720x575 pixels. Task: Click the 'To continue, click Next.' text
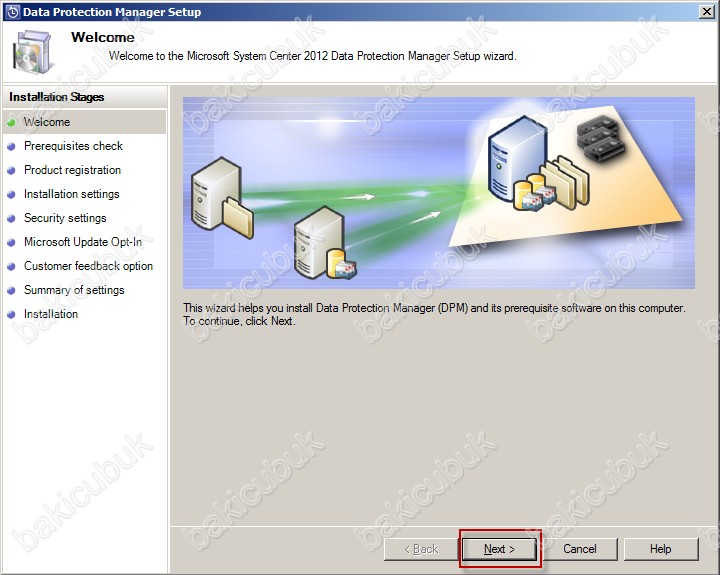click(239, 321)
